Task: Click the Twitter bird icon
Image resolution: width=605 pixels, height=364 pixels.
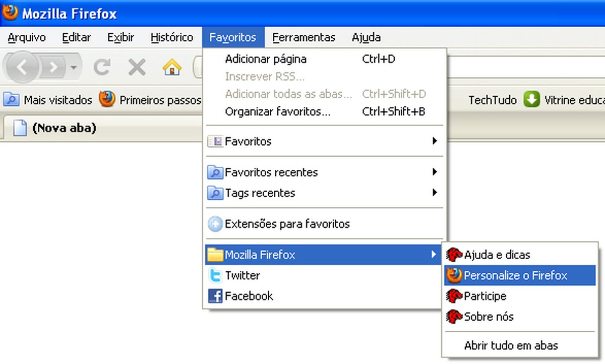Action: click(x=215, y=275)
